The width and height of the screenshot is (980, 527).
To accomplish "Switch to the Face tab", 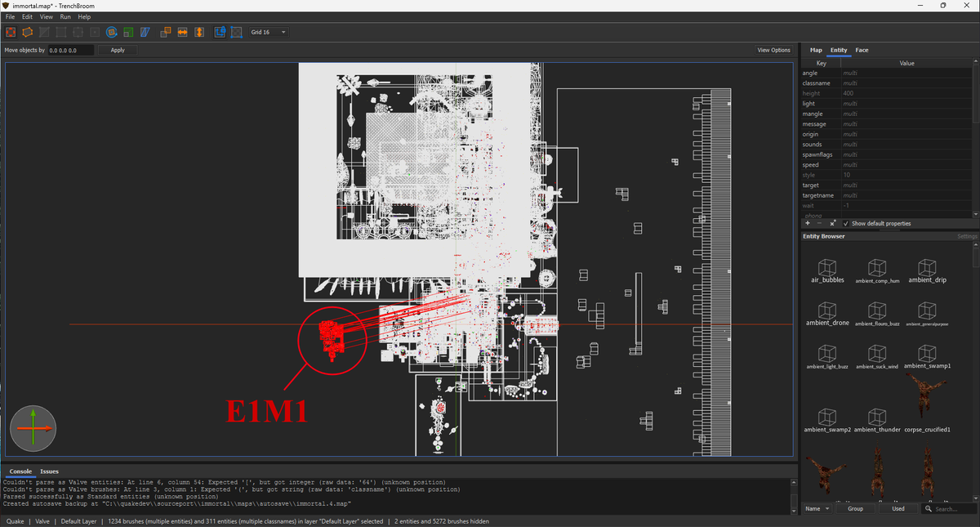I will [x=862, y=50].
